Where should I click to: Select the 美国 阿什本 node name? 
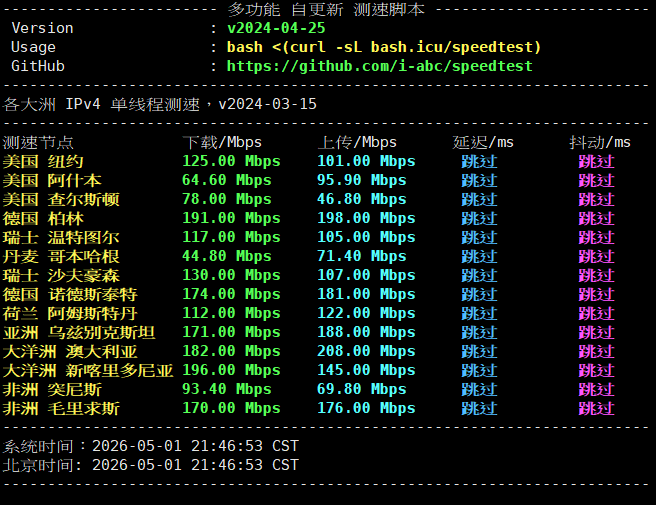point(52,180)
